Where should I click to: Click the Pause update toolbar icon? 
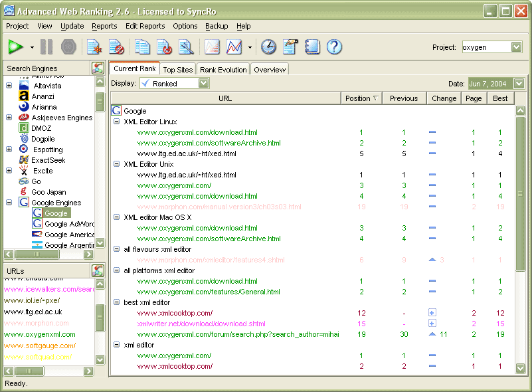[x=46, y=47]
